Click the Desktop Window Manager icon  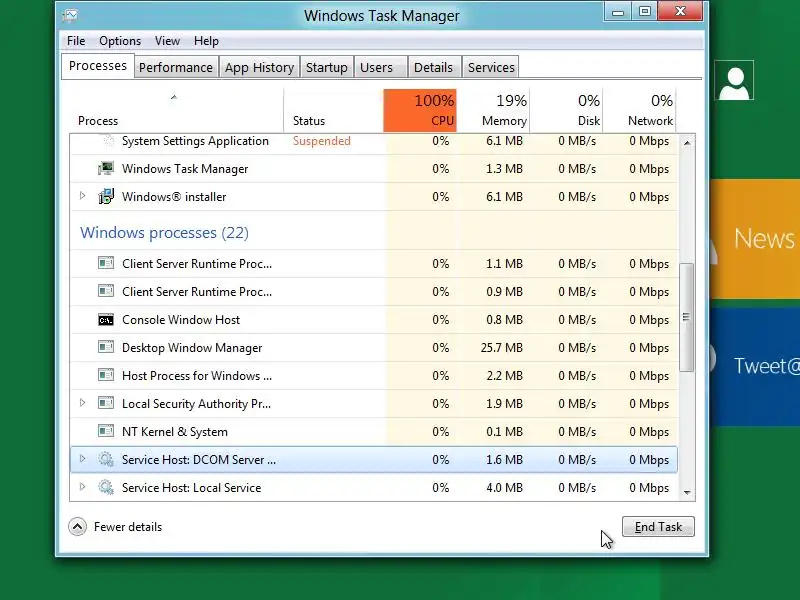[x=106, y=347]
